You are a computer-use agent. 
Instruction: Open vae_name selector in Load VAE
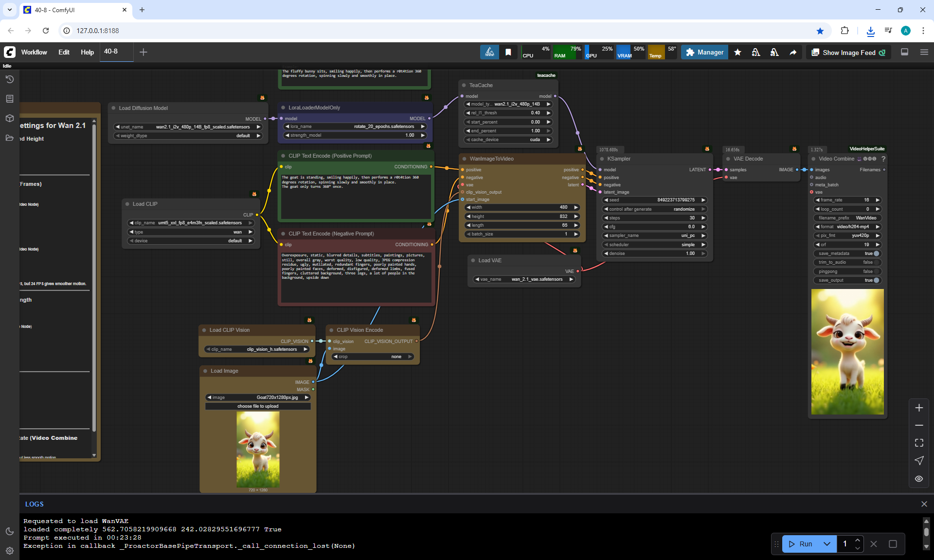pos(524,279)
